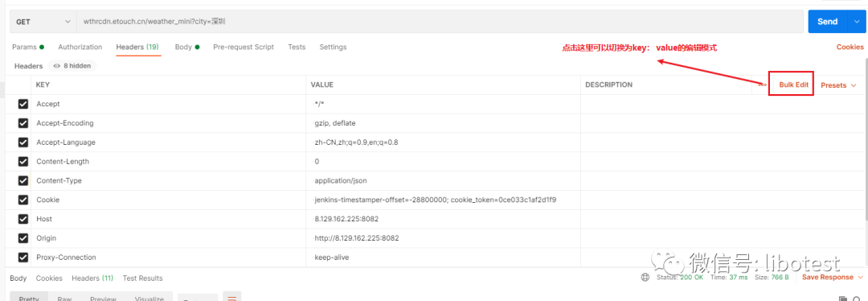Image resolution: width=868 pixels, height=301 pixels.
Task: Open the response Headers (11) tab
Action: (x=92, y=278)
